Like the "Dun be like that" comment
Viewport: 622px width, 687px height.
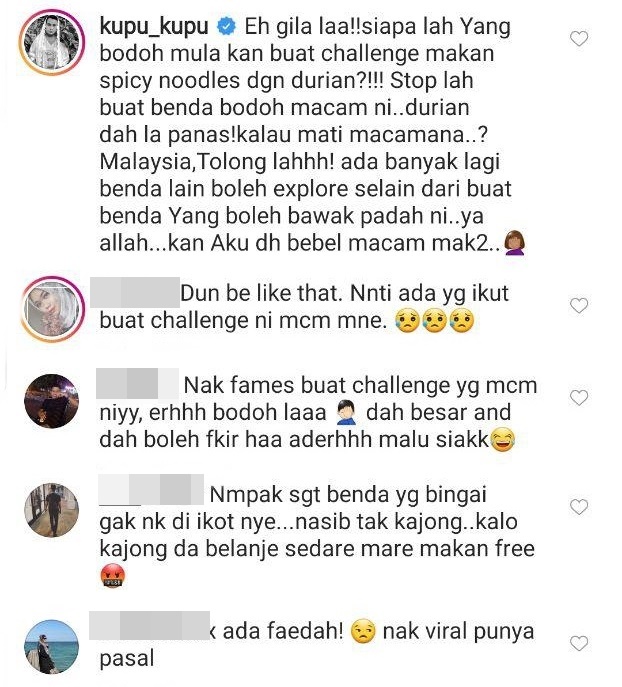click(579, 305)
